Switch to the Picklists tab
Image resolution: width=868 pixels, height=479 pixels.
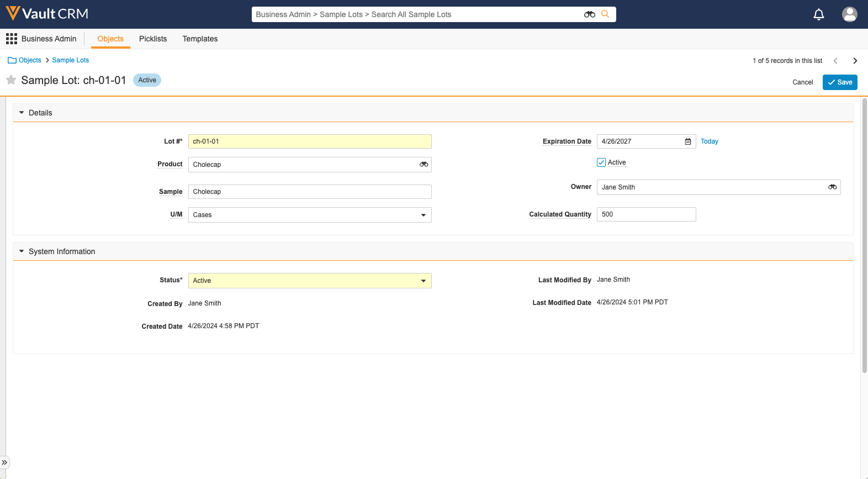pos(153,39)
